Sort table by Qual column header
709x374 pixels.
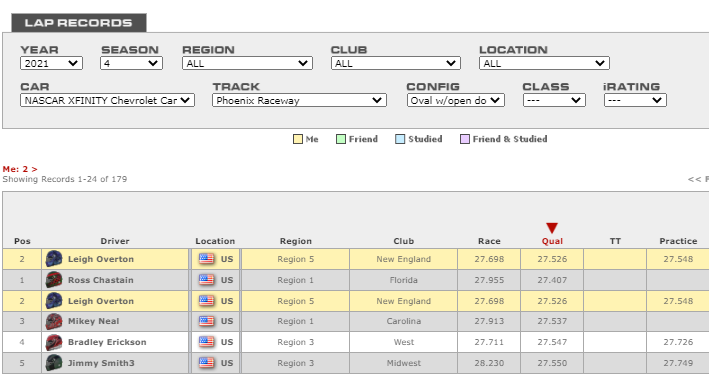(552, 241)
